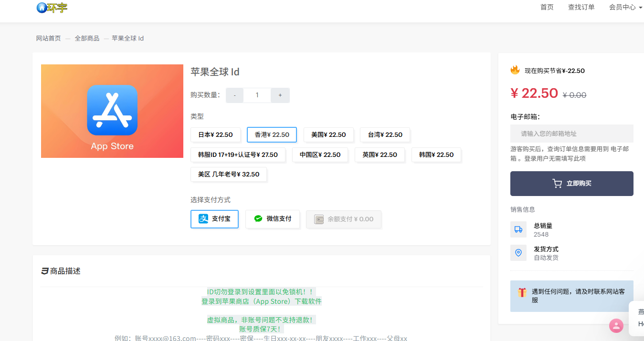Select 韩服ID 17+19+认证号¥ 27.50 option
The width and height of the screenshot is (644, 341).
[x=238, y=155]
